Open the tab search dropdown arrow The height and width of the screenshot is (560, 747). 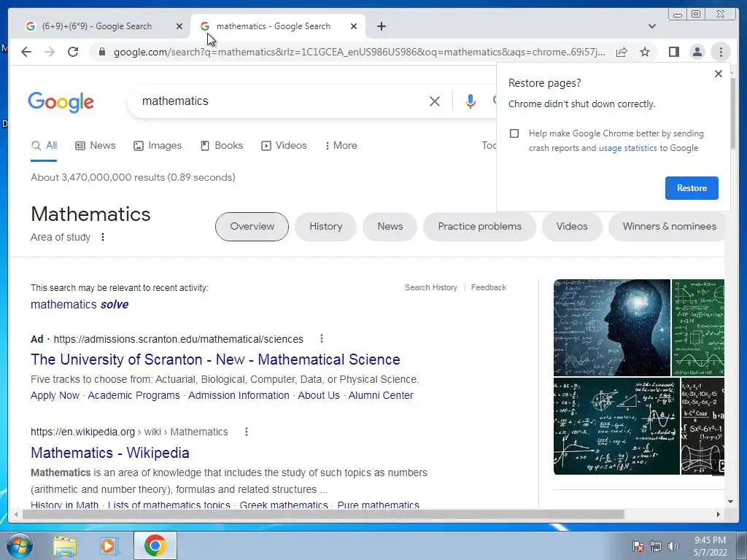pos(651,26)
